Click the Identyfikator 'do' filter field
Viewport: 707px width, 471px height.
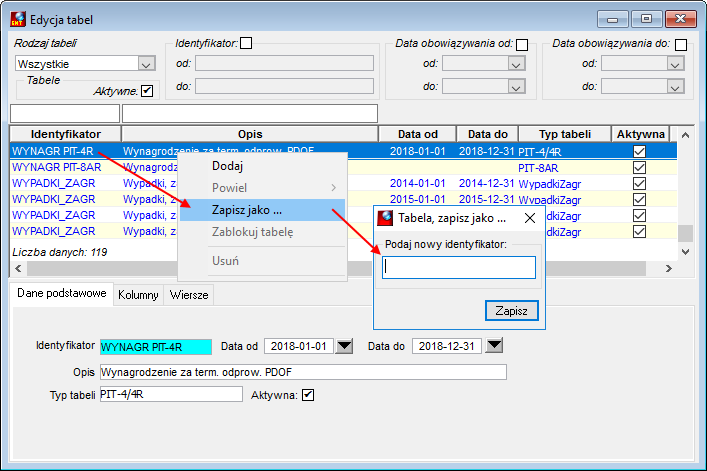tap(285, 86)
